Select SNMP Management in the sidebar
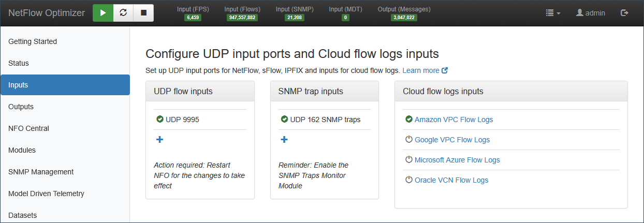 coord(41,172)
